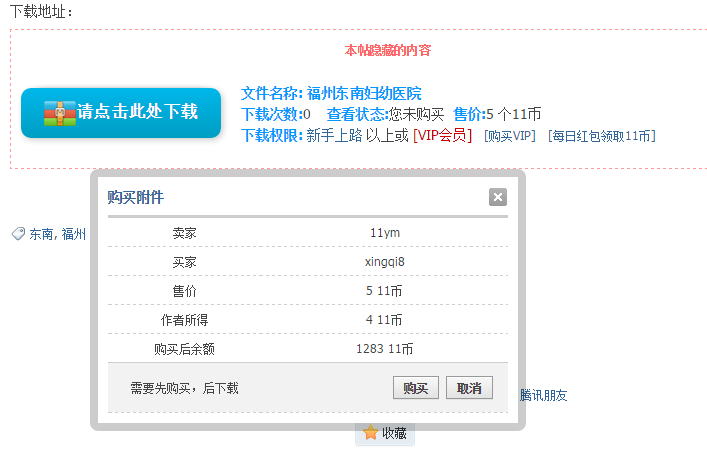This screenshot has width=707, height=471.
Task: Click the 卖家 row label
Action: tap(184, 233)
